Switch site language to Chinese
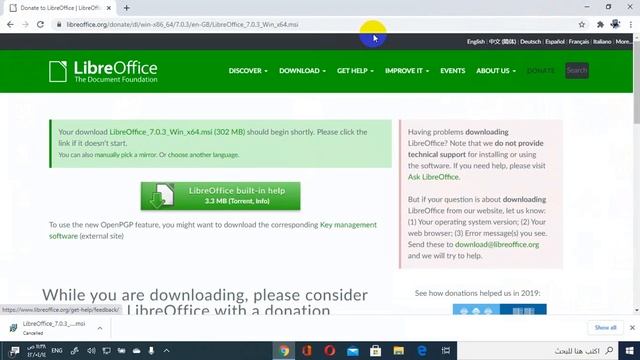 pos(502,42)
